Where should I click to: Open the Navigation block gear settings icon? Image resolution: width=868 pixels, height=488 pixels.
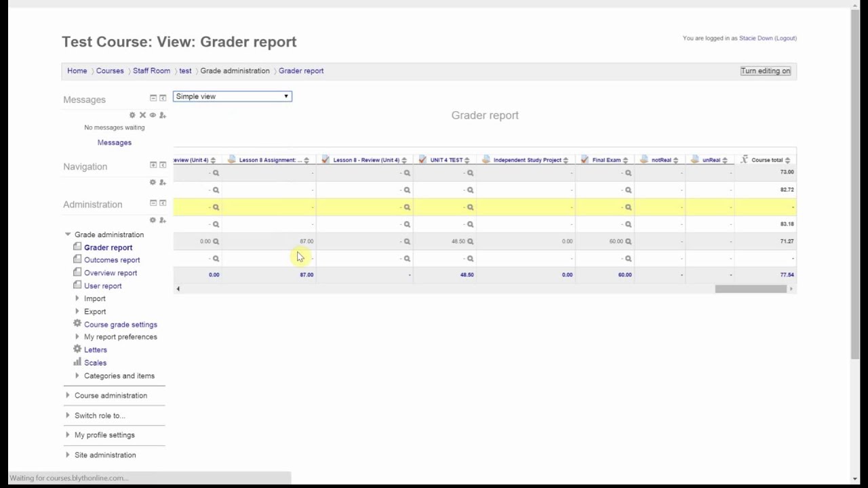point(153,182)
